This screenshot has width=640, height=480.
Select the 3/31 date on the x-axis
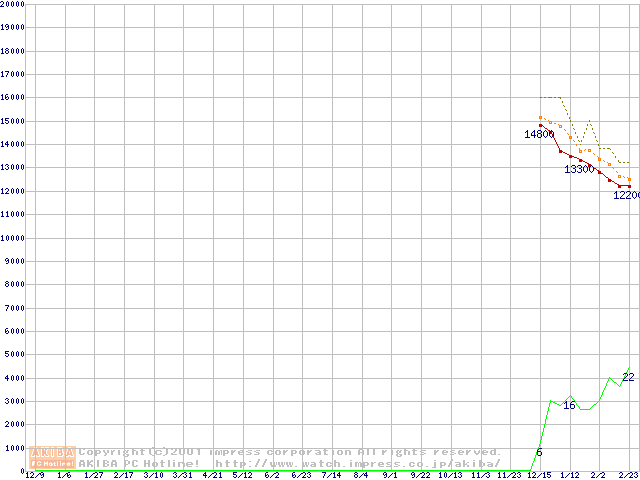click(x=182, y=475)
